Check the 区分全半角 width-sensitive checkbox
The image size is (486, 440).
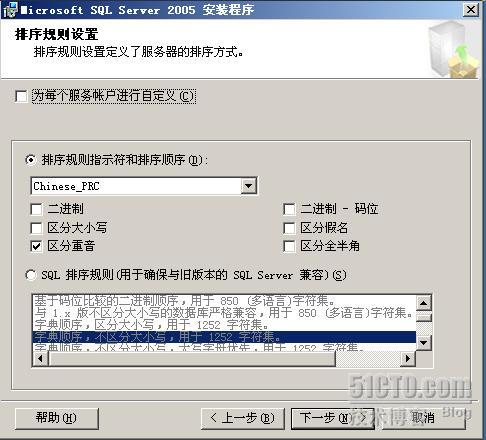[289, 247]
